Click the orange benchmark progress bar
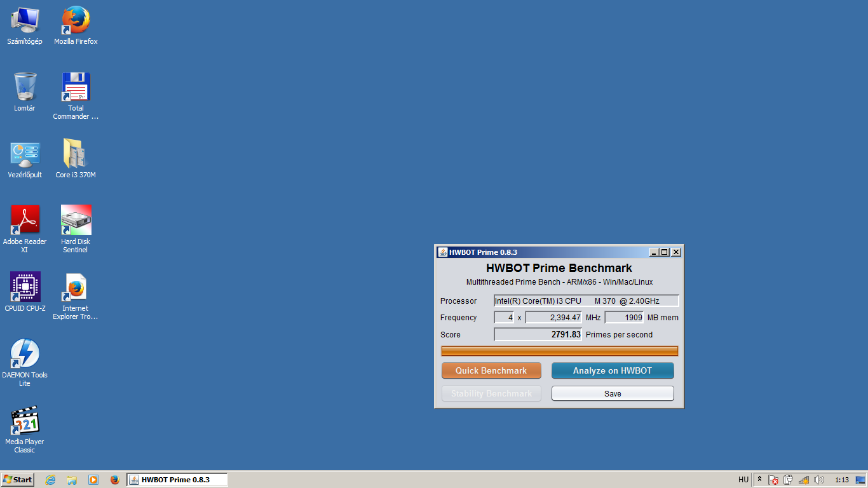868x488 pixels. (x=560, y=351)
